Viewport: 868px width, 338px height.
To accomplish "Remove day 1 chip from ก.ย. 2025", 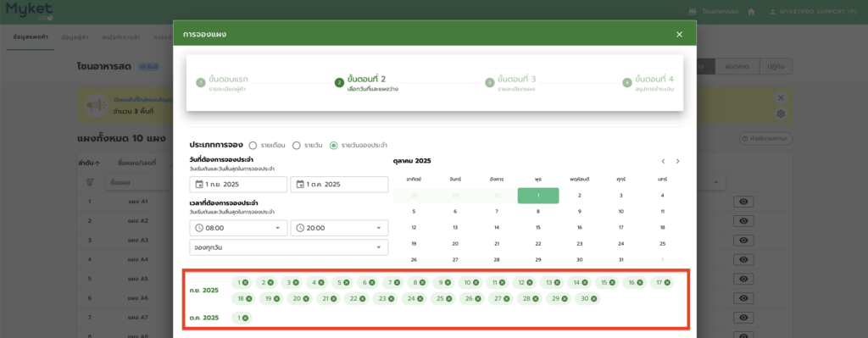I will [245, 283].
